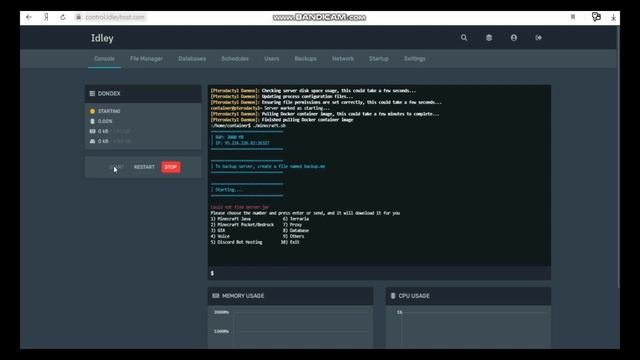640x360 pixels.
Task: Click the console command input field
Action: [x=379, y=273]
